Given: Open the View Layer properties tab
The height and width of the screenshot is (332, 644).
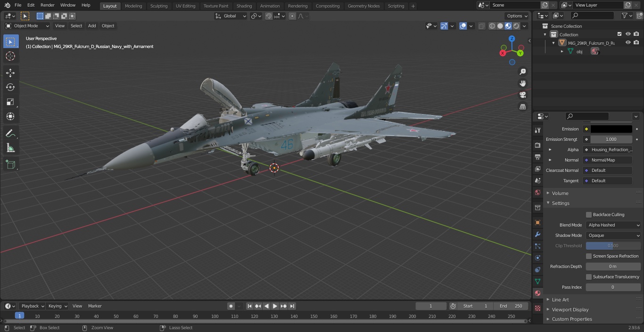Looking at the screenshot, I should point(537,169).
